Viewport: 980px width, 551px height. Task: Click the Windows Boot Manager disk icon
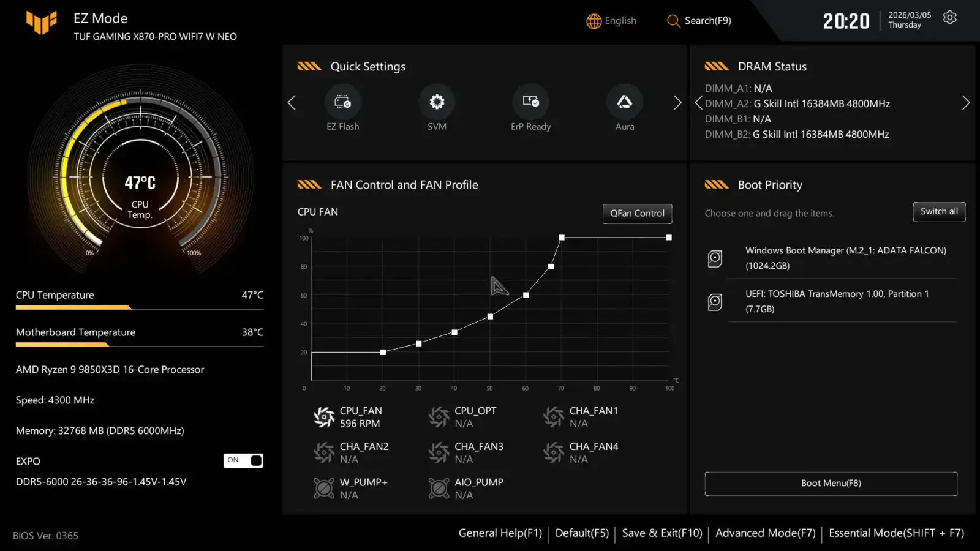coord(715,258)
